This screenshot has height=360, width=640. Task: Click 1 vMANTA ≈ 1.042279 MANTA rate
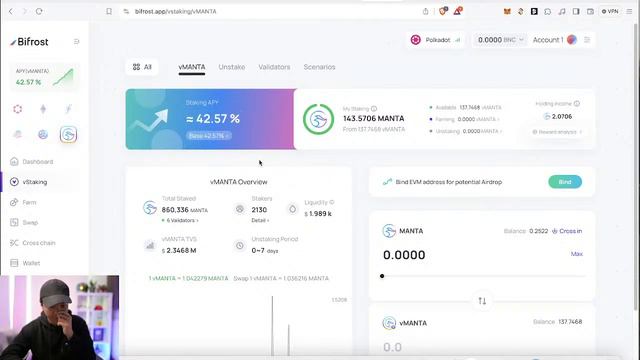tap(189, 278)
